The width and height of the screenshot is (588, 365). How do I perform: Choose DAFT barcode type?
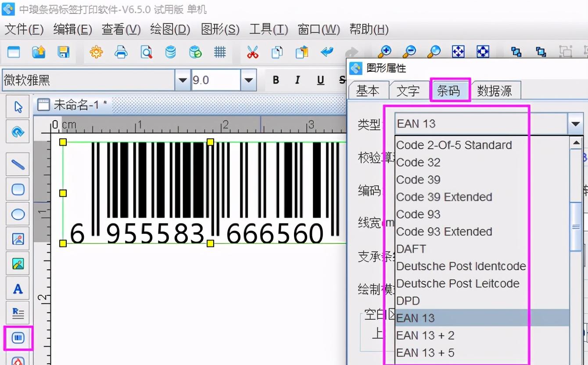[482, 249]
